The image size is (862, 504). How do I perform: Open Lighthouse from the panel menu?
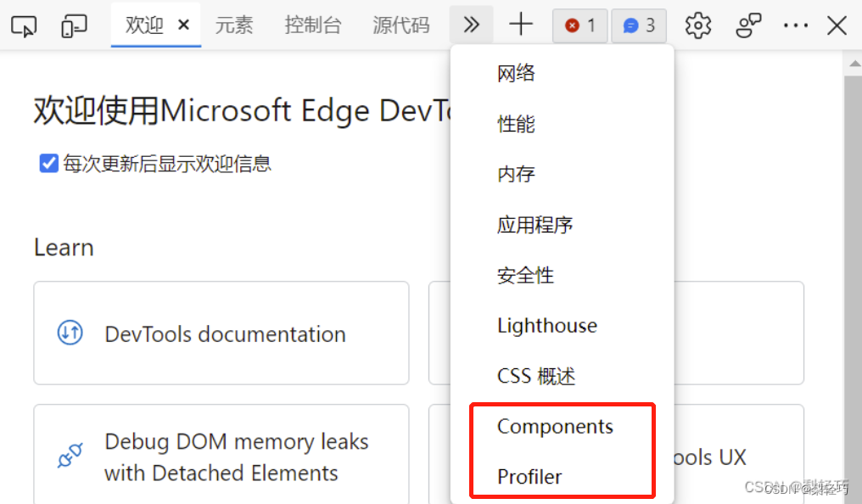pyautogui.click(x=547, y=325)
